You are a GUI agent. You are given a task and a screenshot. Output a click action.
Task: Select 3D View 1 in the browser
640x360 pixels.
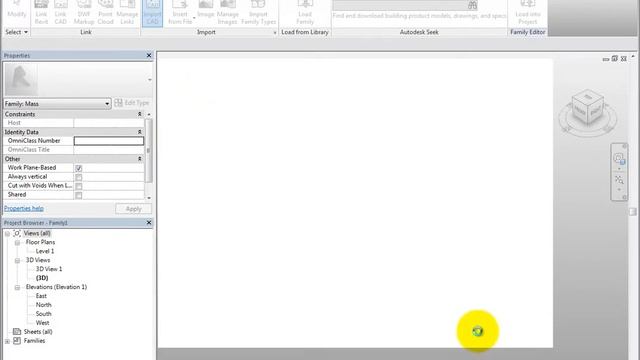49,269
